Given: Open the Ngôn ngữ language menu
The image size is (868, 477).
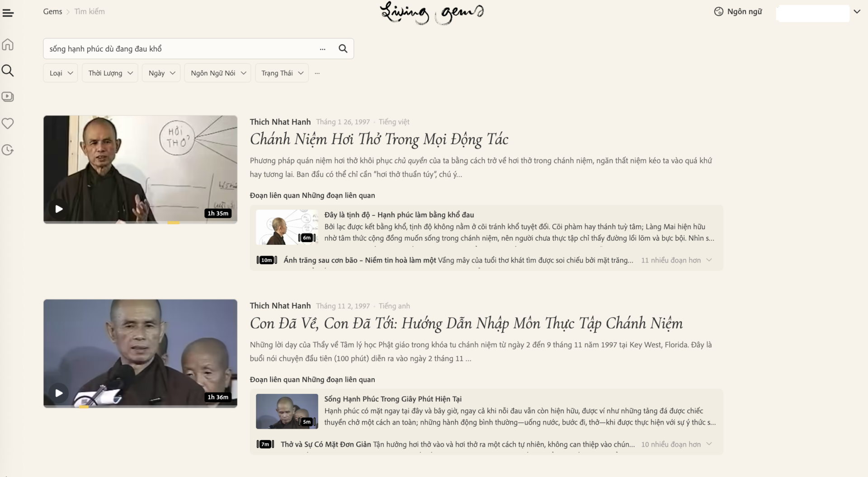Looking at the screenshot, I should pos(738,12).
